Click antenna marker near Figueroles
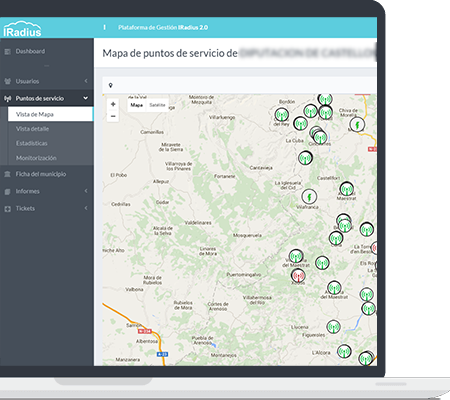 tap(333, 327)
